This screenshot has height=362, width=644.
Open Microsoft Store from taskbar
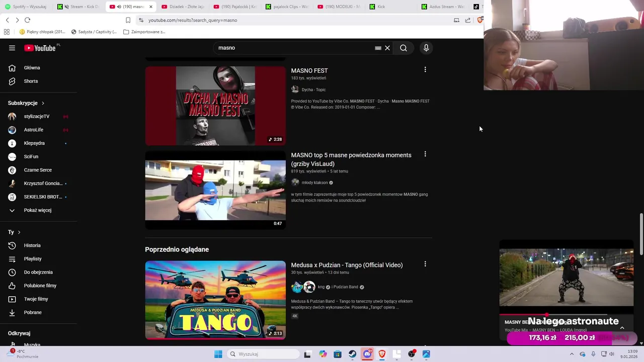click(338, 354)
